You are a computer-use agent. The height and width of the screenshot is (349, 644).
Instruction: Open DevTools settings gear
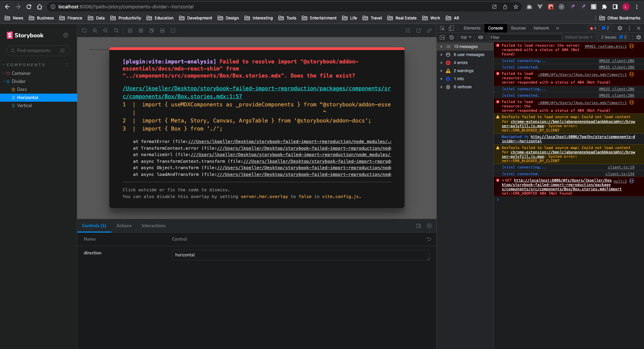[x=620, y=28]
